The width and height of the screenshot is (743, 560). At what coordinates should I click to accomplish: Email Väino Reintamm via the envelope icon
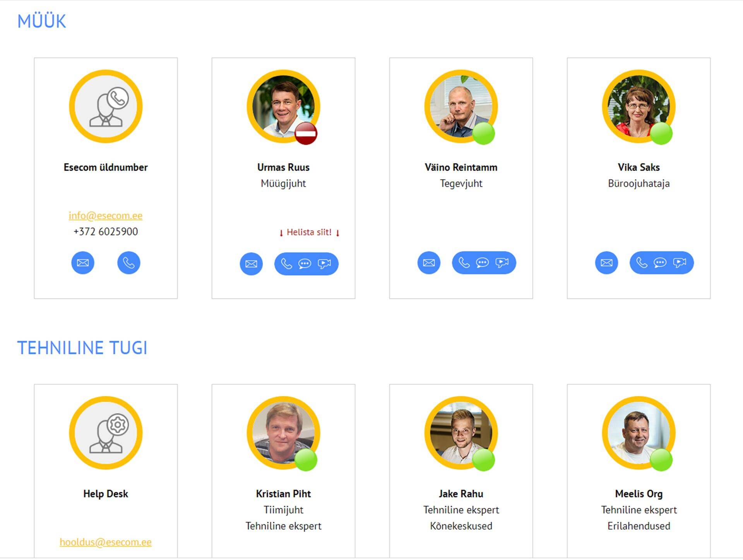point(429,263)
